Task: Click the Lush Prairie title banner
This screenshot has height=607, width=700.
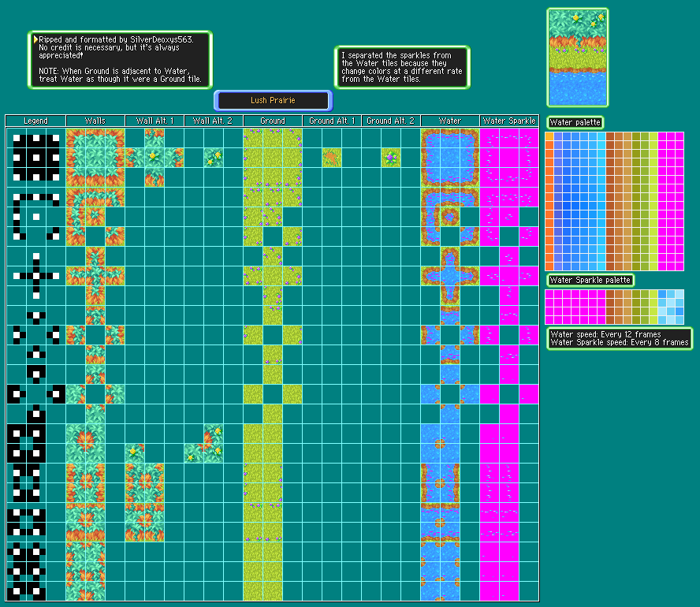Action: pos(274,100)
